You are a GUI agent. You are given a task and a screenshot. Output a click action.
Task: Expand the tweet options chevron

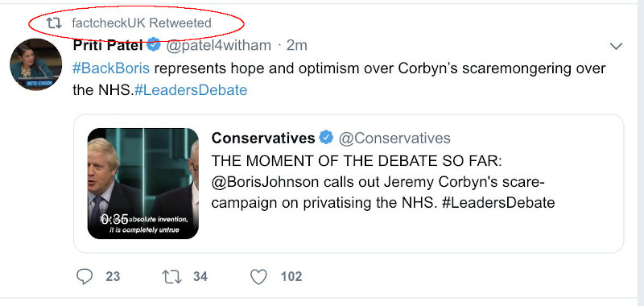click(x=616, y=47)
